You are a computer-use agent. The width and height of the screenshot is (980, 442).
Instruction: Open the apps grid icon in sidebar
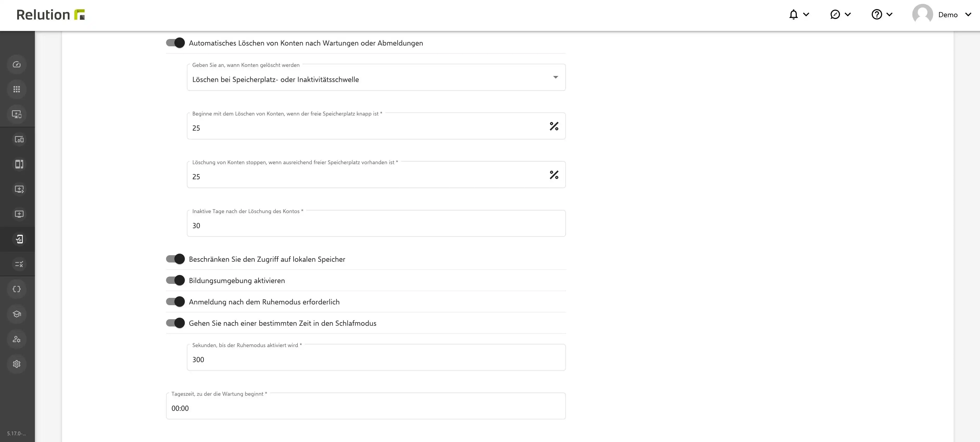pyautogui.click(x=17, y=89)
